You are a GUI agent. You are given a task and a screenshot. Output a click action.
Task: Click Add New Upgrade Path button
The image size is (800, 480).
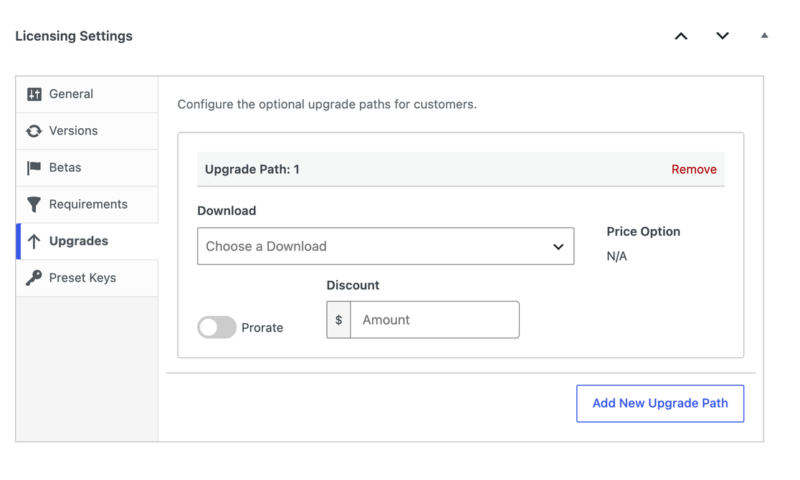[660, 403]
